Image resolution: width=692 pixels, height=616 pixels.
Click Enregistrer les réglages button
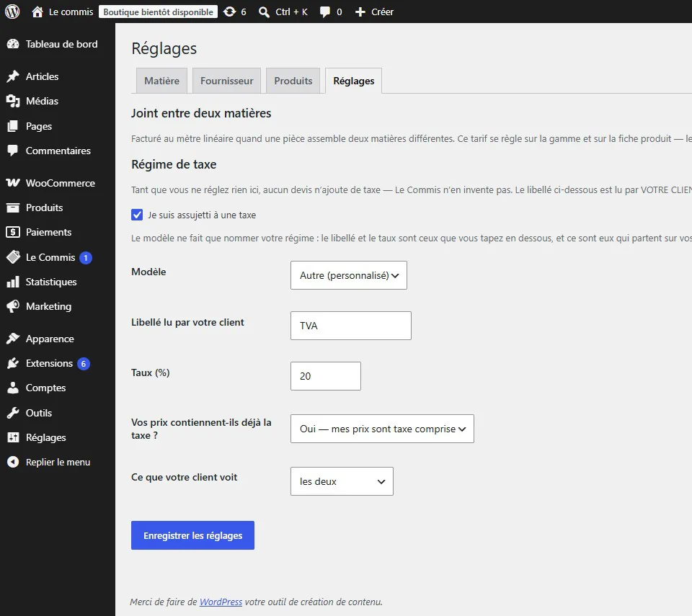193,535
